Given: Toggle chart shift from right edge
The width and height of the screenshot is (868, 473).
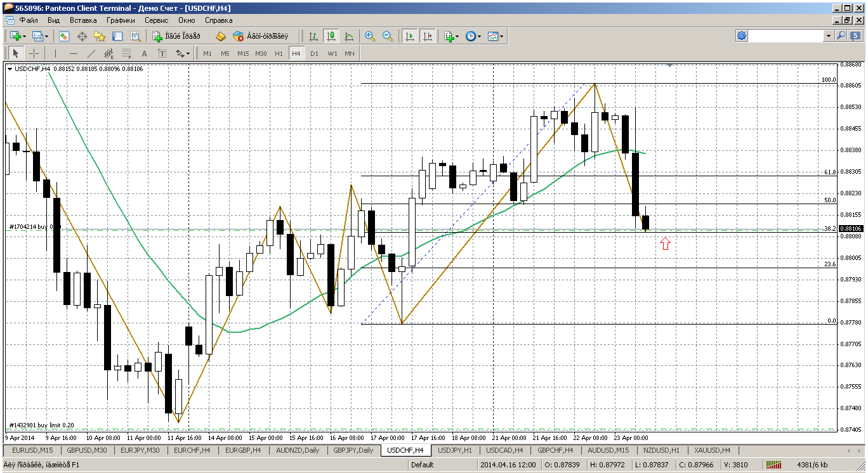Looking at the screenshot, I should [428, 36].
